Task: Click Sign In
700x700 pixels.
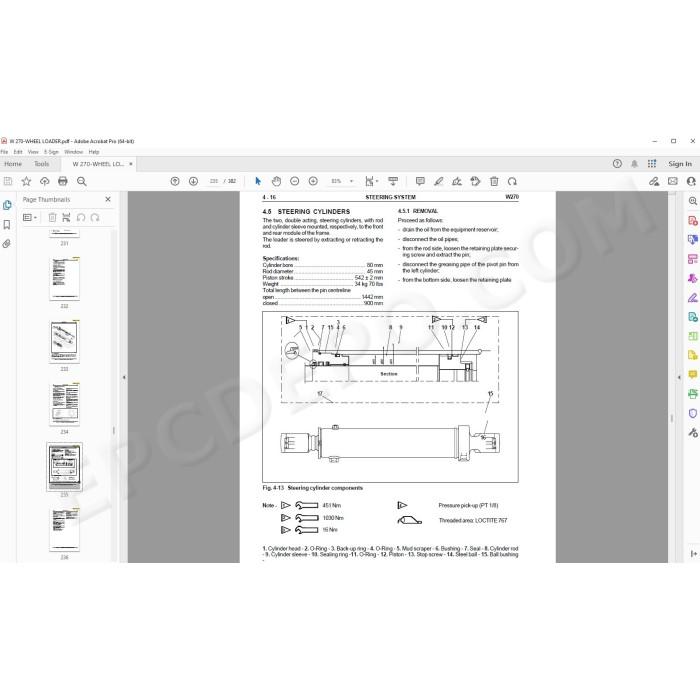Action: click(680, 164)
